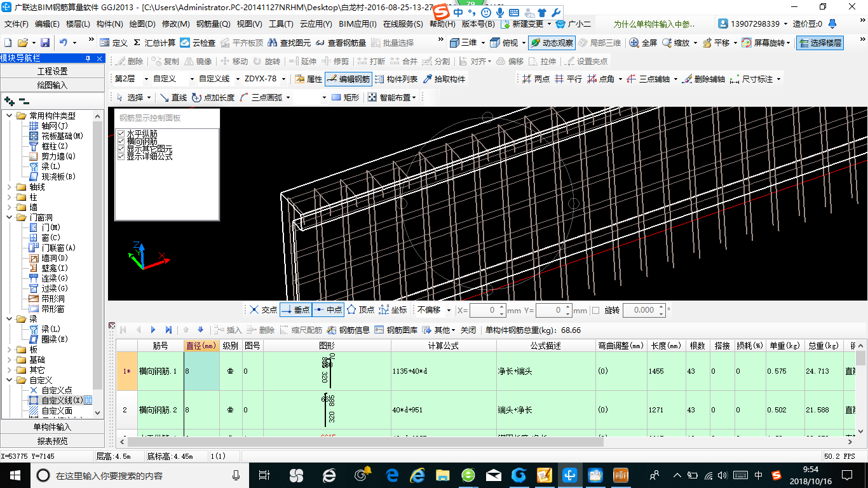This screenshot has height=488, width=868.
Task: Open 其他 dropdown in rebar toolbar
Action: tap(440, 330)
